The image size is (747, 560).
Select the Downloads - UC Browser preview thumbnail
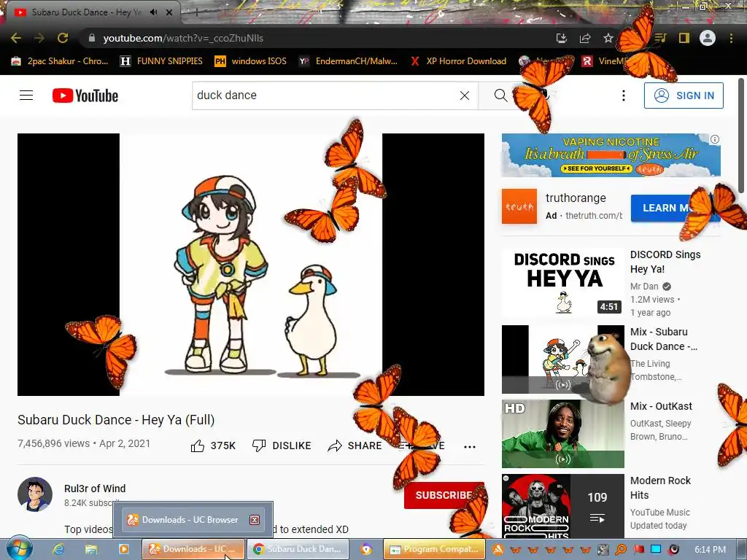[193, 519]
